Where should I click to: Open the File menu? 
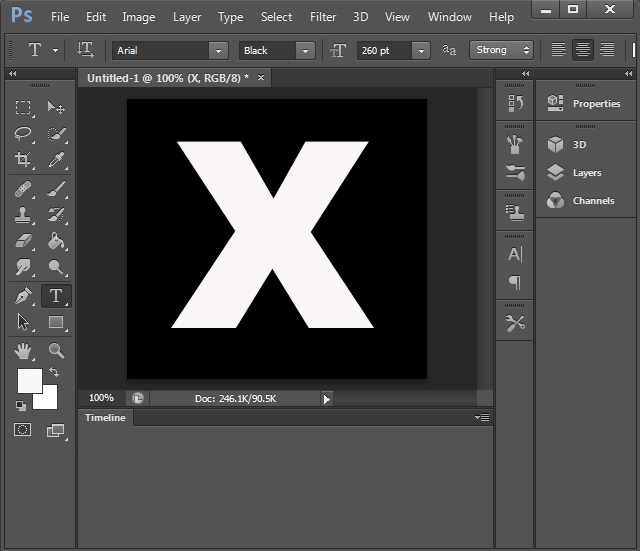[x=60, y=17]
